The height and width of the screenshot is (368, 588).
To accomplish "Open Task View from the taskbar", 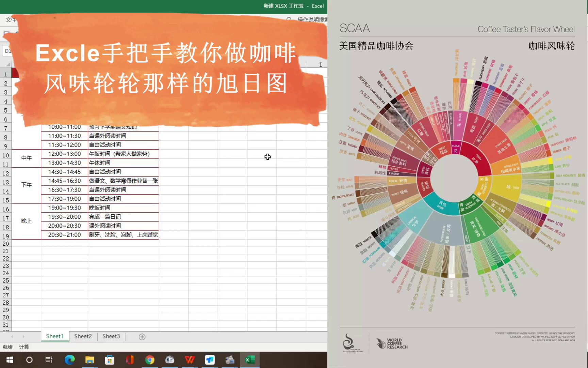I will [49, 360].
